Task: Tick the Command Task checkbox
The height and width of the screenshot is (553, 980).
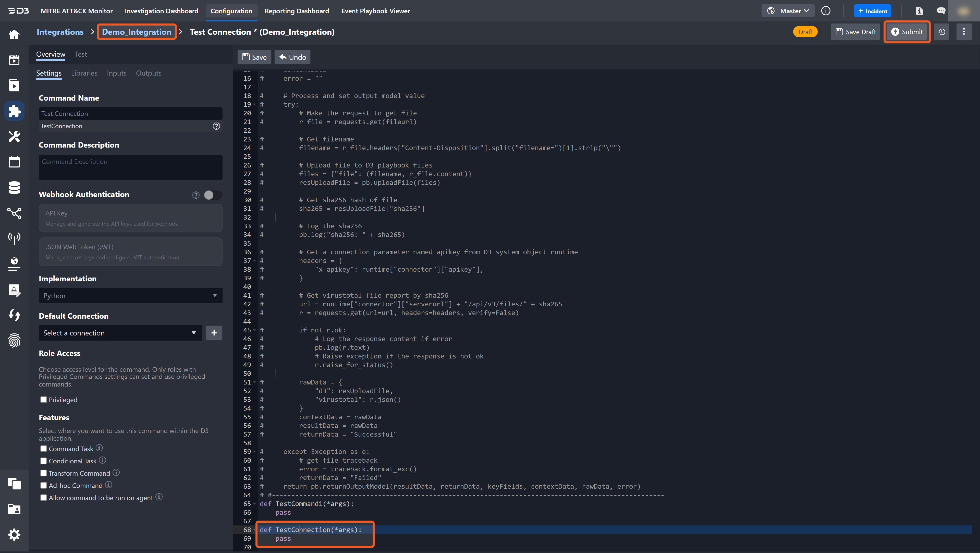Action: [x=44, y=449]
